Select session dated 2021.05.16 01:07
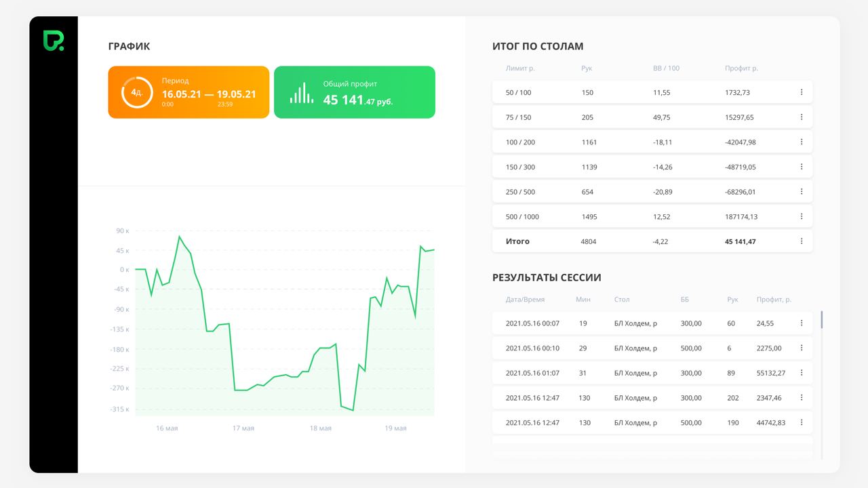Screen dimensions: 868x488 [532, 373]
